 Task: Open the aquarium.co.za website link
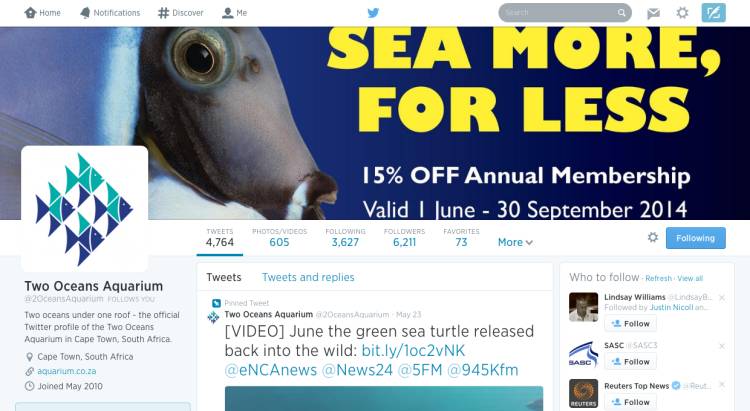[x=63, y=371]
